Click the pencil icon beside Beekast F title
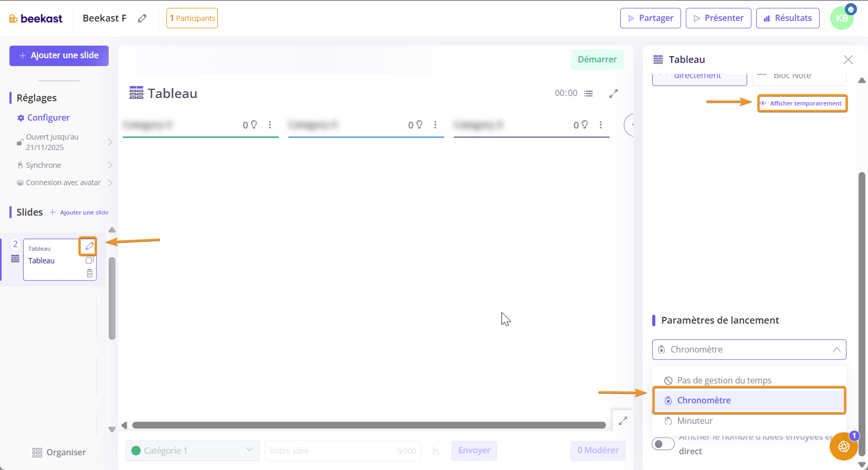This screenshot has width=868, height=470. pyautogui.click(x=142, y=18)
